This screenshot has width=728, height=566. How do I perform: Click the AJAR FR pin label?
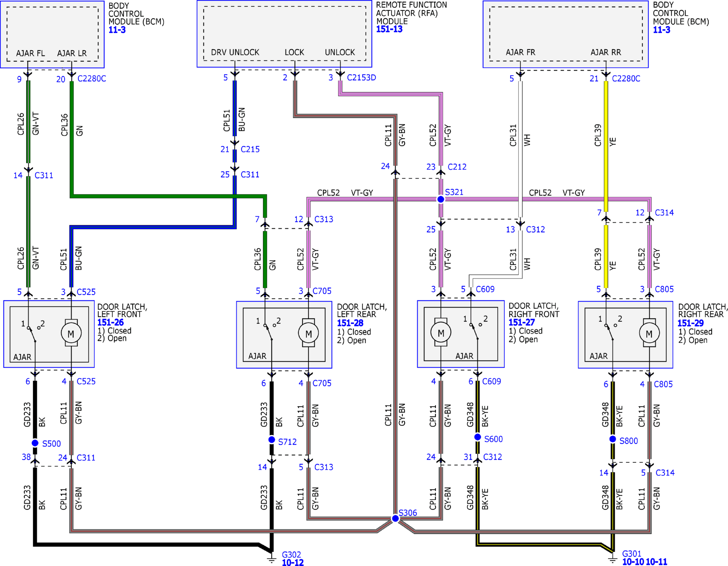tap(521, 52)
